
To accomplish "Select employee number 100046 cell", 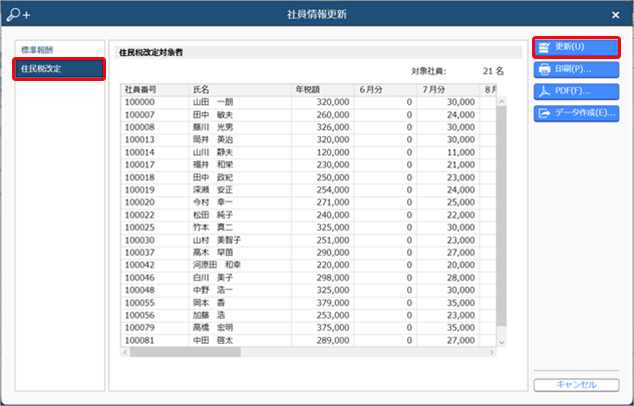I will [154, 277].
